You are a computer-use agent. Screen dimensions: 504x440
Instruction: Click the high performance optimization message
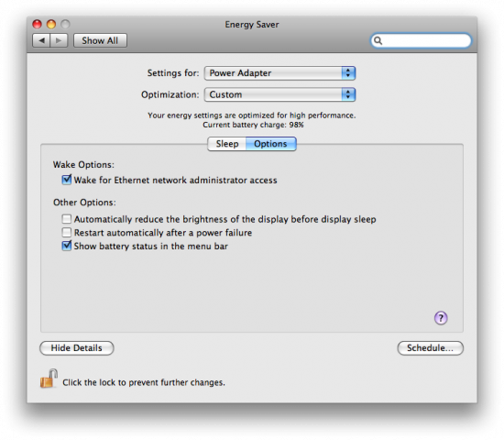coord(252,115)
